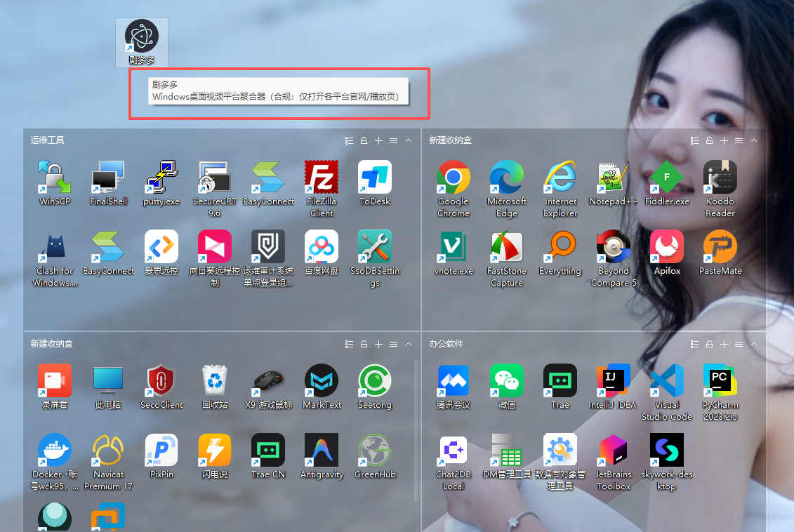The height and width of the screenshot is (532, 794).
Task: Select the putty.exe icon
Action: point(161,183)
